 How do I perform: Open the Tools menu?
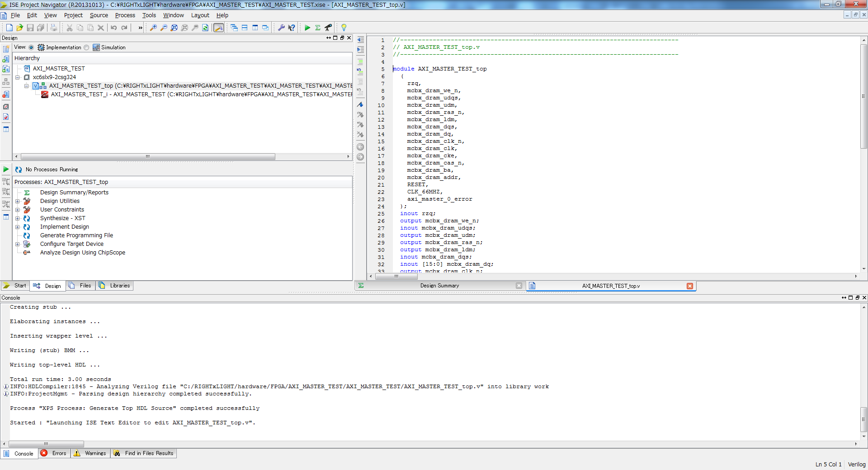(149, 15)
